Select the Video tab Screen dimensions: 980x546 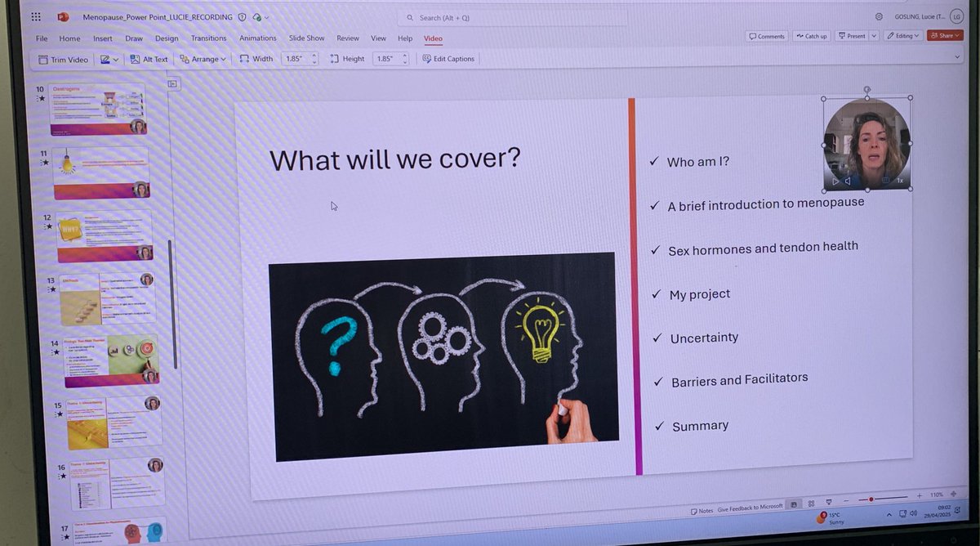pyautogui.click(x=433, y=38)
